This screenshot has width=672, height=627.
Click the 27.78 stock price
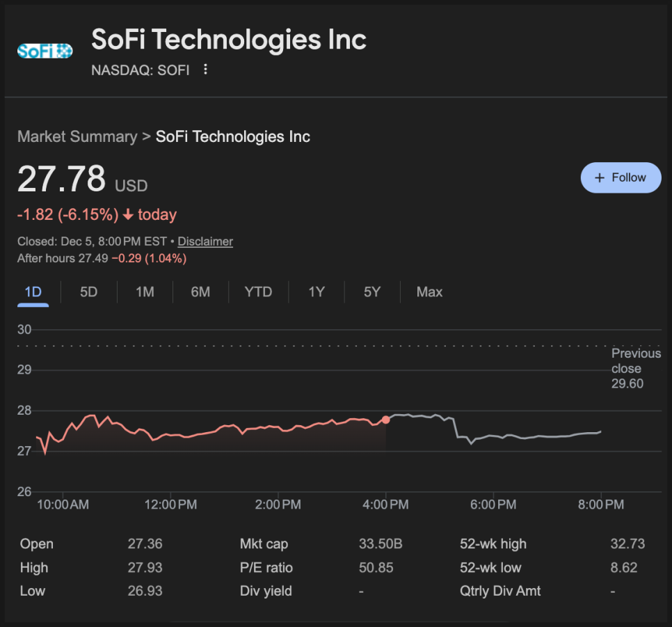pyautogui.click(x=61, y=180)
